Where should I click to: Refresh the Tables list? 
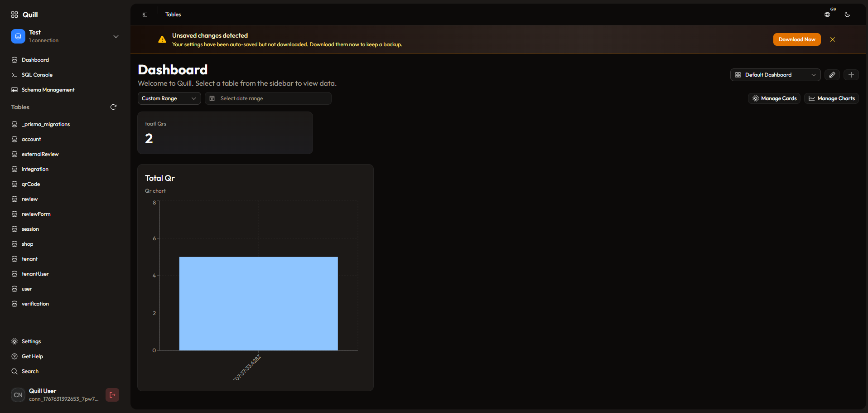click(x=114, y=107)
